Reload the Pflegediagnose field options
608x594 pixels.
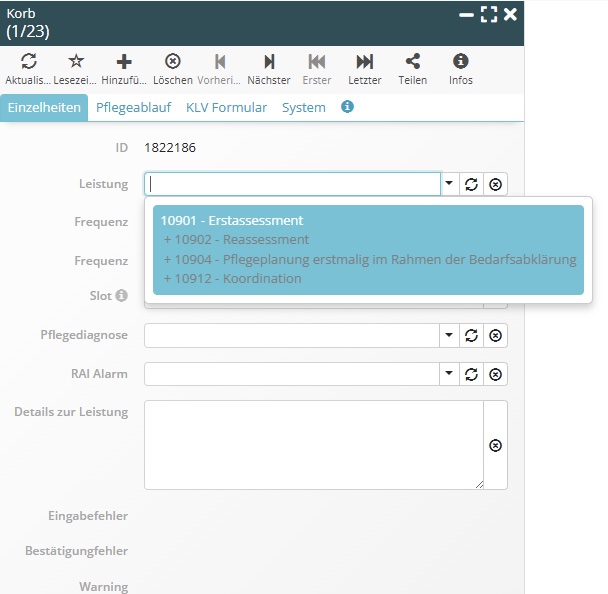pyautogui.click(x=472, y=335)
